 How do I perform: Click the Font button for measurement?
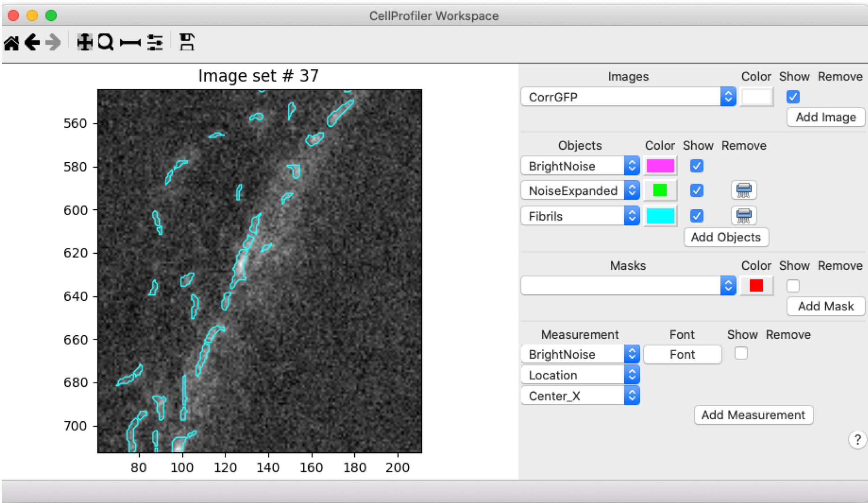coord(682,354)
